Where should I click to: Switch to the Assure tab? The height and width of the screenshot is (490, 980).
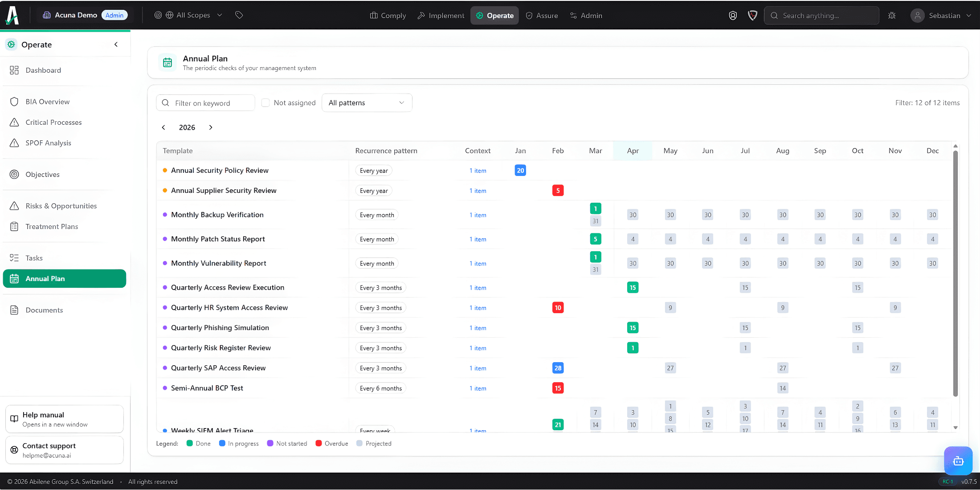pos(542,16)
